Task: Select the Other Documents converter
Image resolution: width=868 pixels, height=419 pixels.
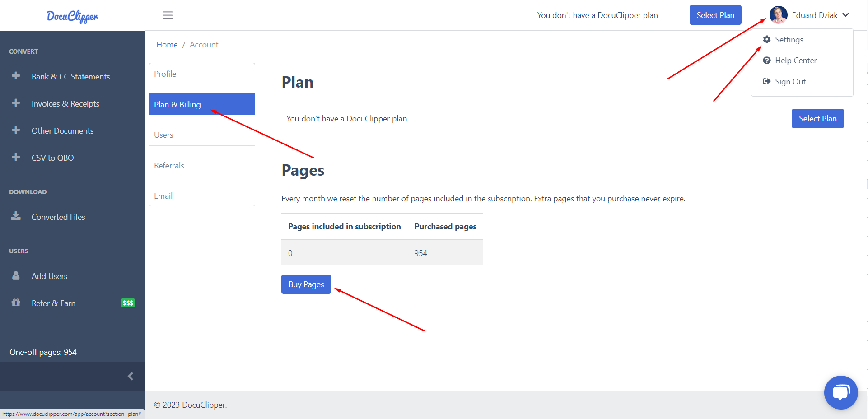Action: 62,130
